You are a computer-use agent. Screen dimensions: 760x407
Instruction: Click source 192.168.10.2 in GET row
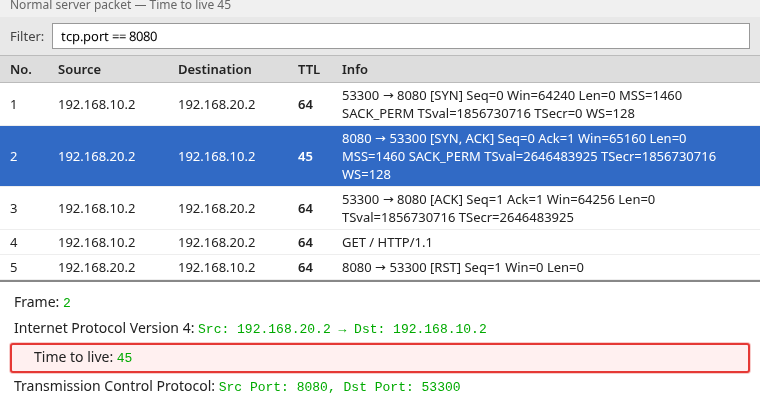(x=96, y=242)
